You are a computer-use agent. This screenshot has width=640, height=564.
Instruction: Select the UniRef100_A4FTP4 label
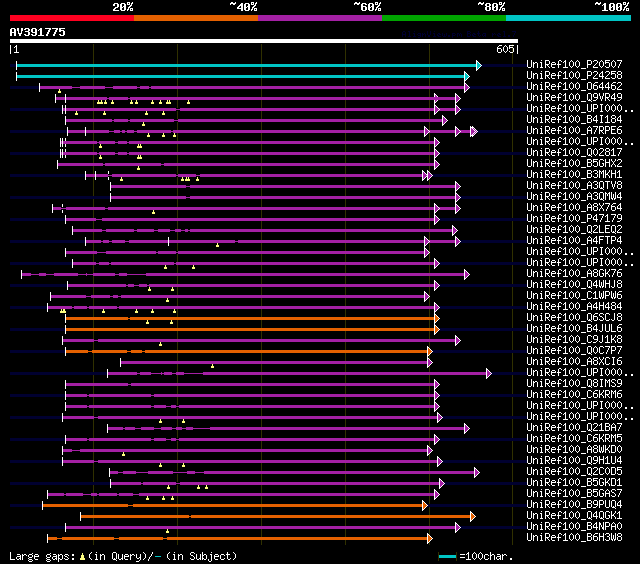(574, 240)
